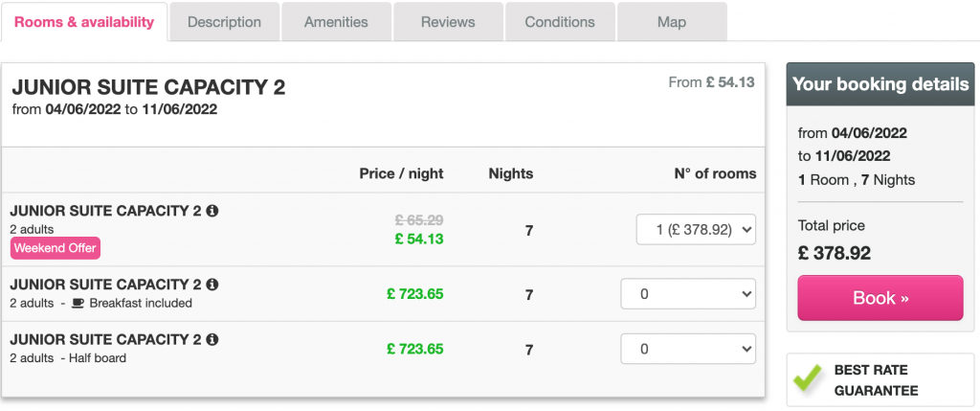Click the 'Total price' label
Image resolution: width=980 pixels, height=411 pixels.
point(832,225)
